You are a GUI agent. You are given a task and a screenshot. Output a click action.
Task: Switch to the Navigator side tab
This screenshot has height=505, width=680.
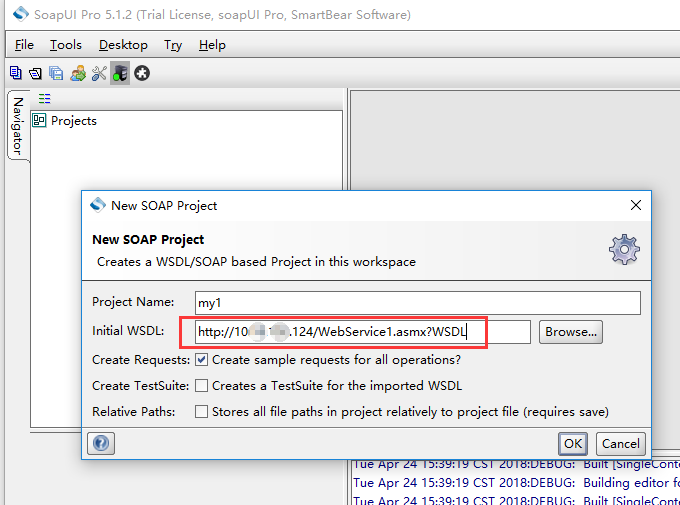[18, 126]
